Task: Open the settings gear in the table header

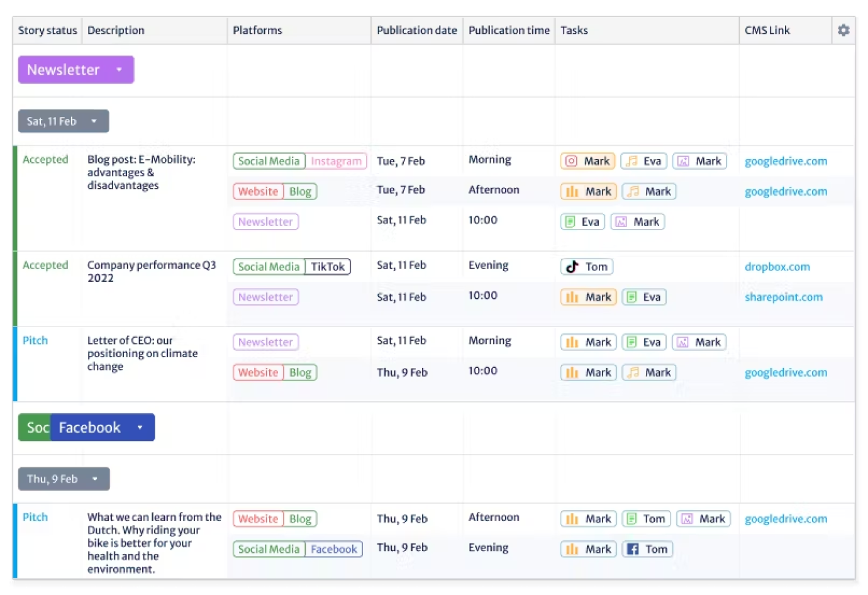Action: click(x=843, y=30)
